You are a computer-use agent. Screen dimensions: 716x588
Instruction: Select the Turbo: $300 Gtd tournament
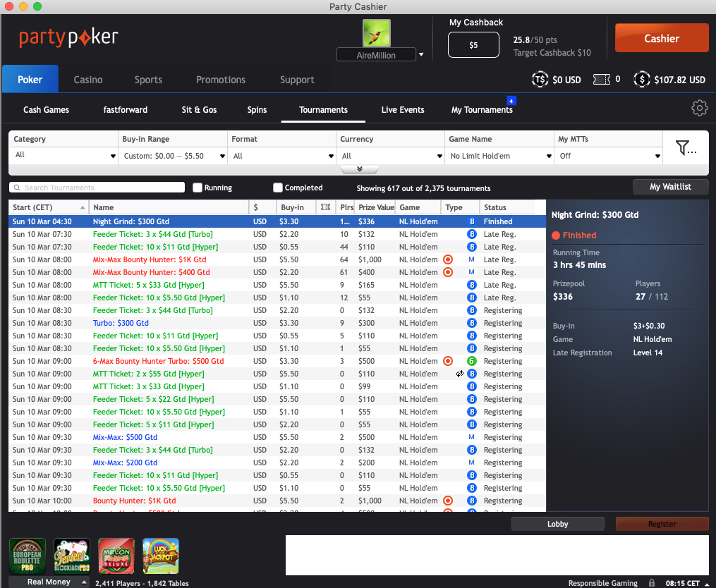(x=277, y=323)
